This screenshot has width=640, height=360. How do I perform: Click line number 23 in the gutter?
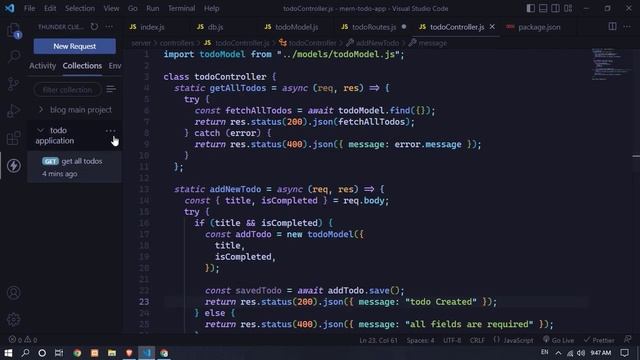(144, 302)
